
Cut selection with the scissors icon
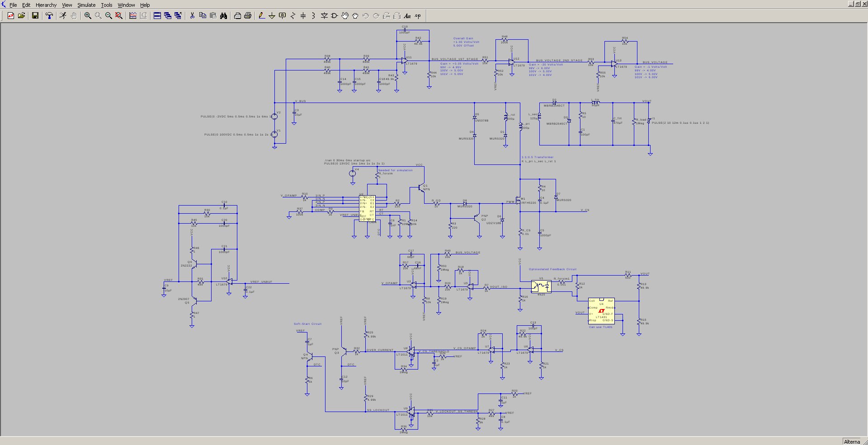tap(192, 16)
